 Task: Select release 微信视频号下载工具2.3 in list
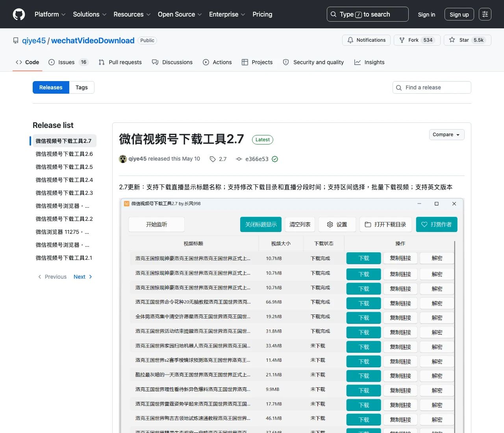point(65,193)
